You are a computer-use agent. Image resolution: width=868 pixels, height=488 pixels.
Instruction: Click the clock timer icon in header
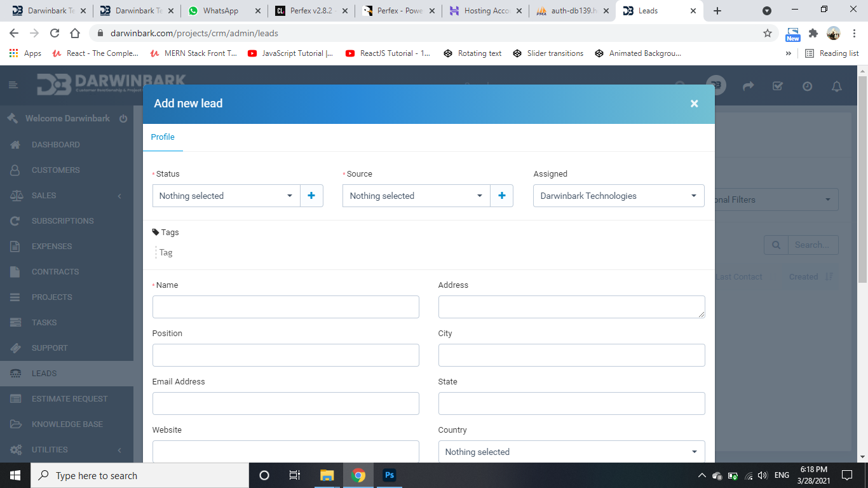[x=807, y=86]
